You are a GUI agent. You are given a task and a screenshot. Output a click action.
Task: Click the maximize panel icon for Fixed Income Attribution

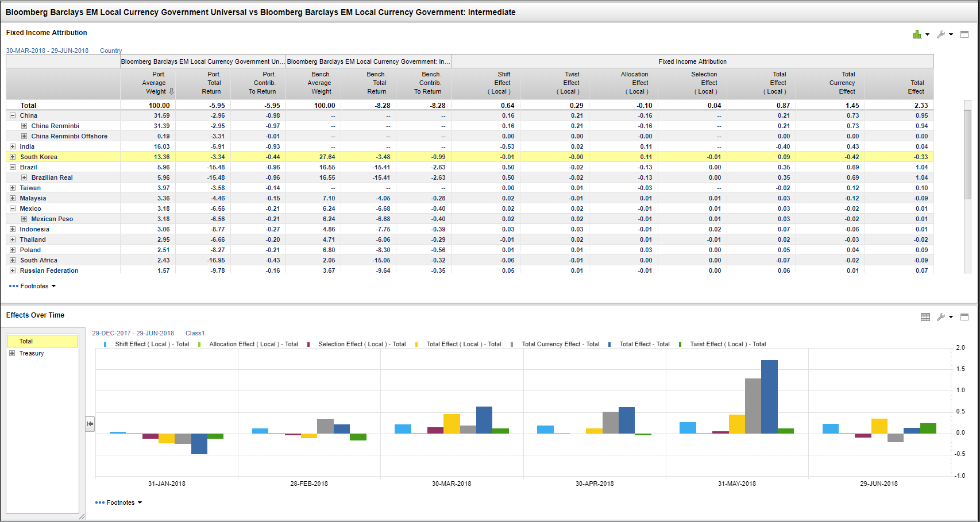tap(964, 34)
